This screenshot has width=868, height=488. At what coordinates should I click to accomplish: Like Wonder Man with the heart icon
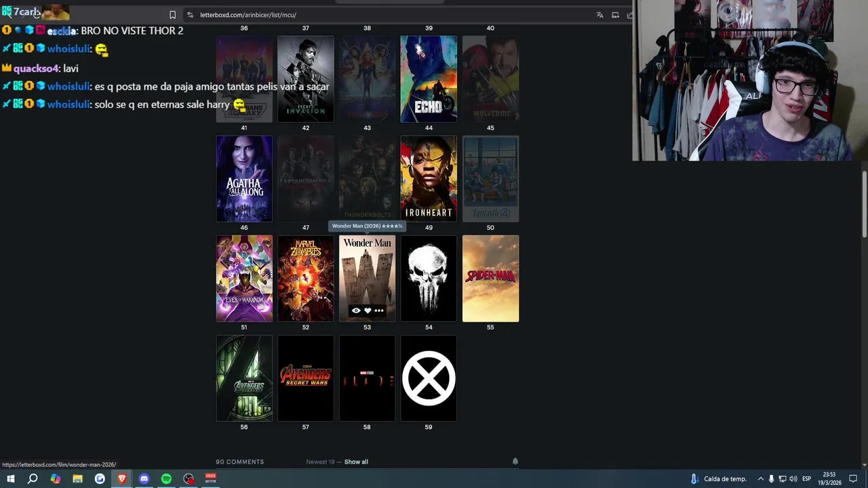coord(368,310)
